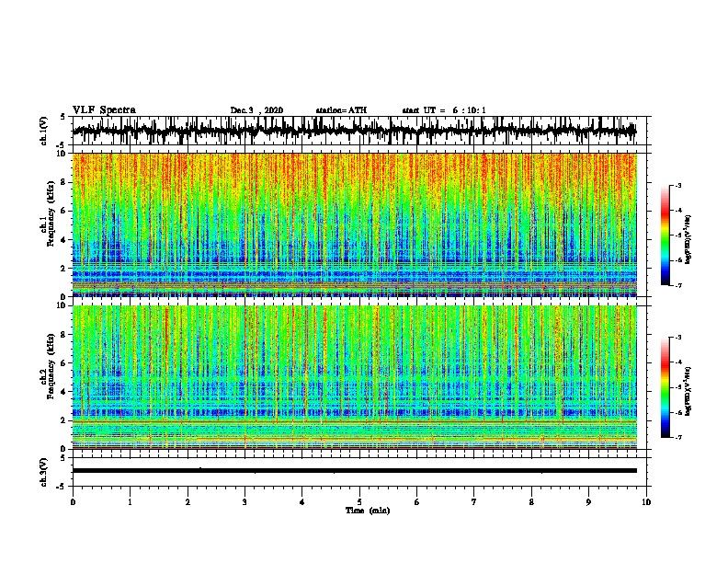The width and height of the screenshot is (728, 563).
Task: Click the "-3" label on ch.1 colorbar
Action: (678, 185)
